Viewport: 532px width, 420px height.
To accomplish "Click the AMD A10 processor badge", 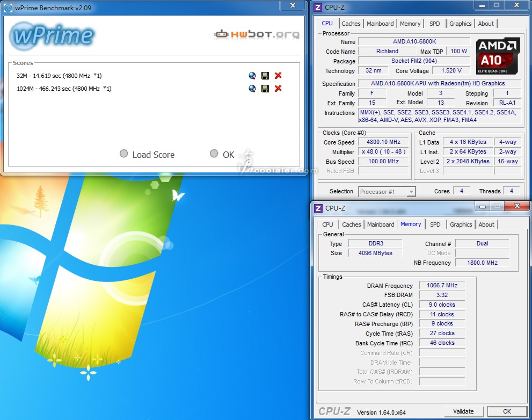I will coord(498,56).
